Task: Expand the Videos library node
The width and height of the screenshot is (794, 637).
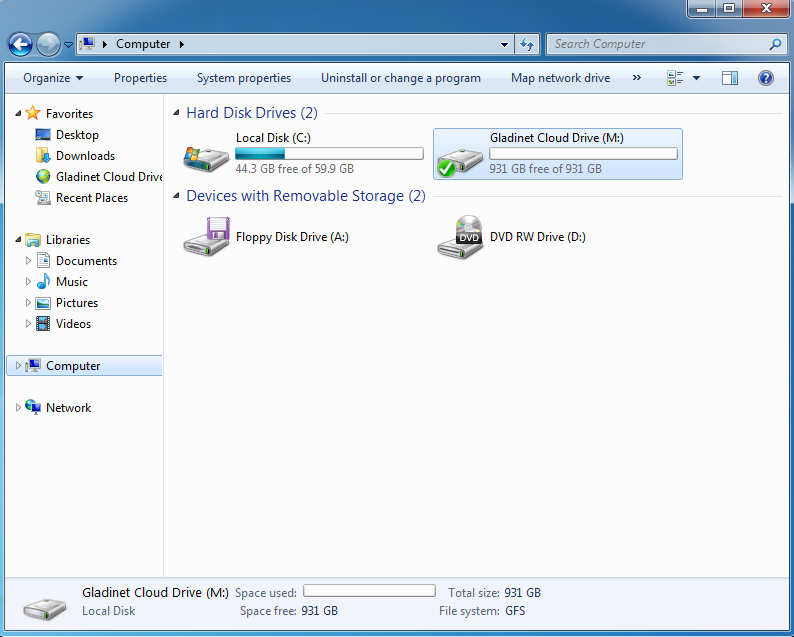Action: point(28,324)
